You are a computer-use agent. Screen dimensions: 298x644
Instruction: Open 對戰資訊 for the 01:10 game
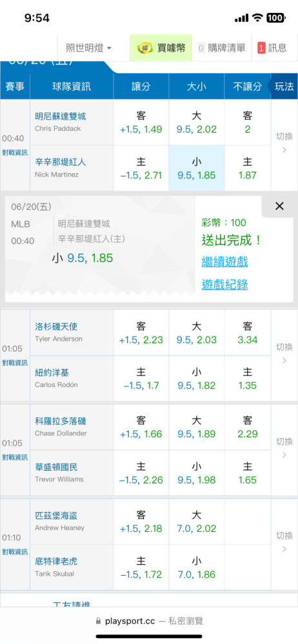pyautogui.click(x=15, y=552)
